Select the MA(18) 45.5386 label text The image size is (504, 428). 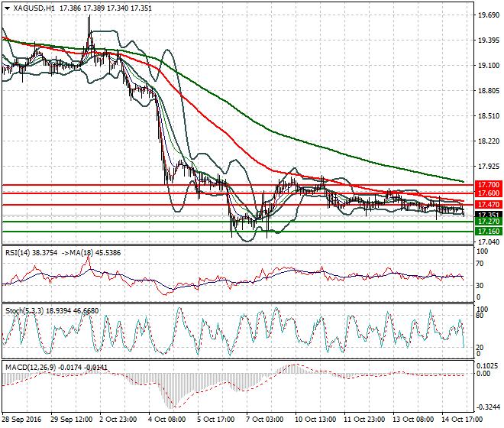(x=94, y=253)
